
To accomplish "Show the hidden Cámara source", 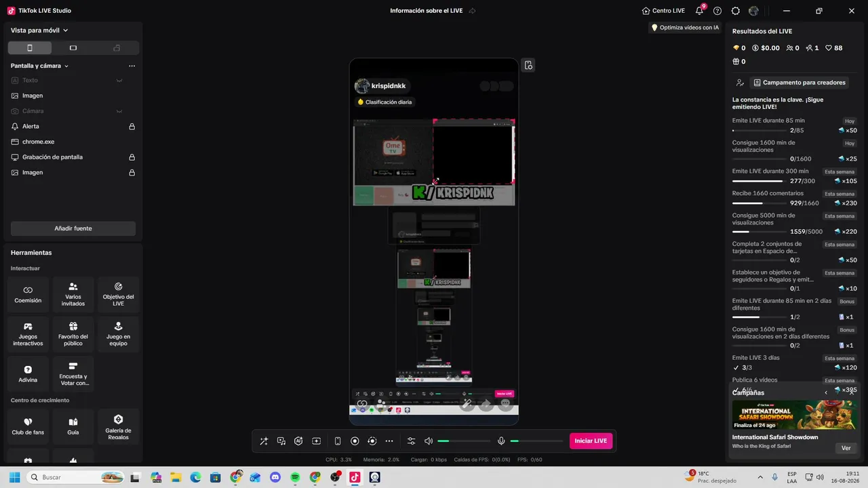I will coord(119,111).
